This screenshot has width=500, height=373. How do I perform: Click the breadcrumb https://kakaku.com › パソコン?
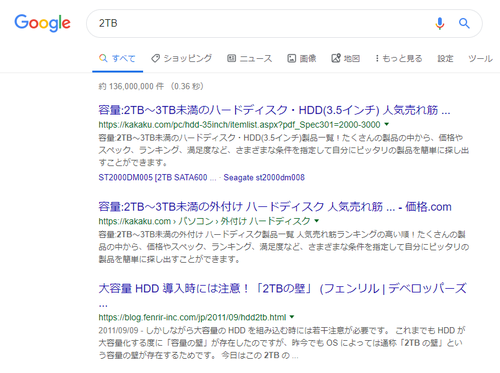(x=156, y=221)
